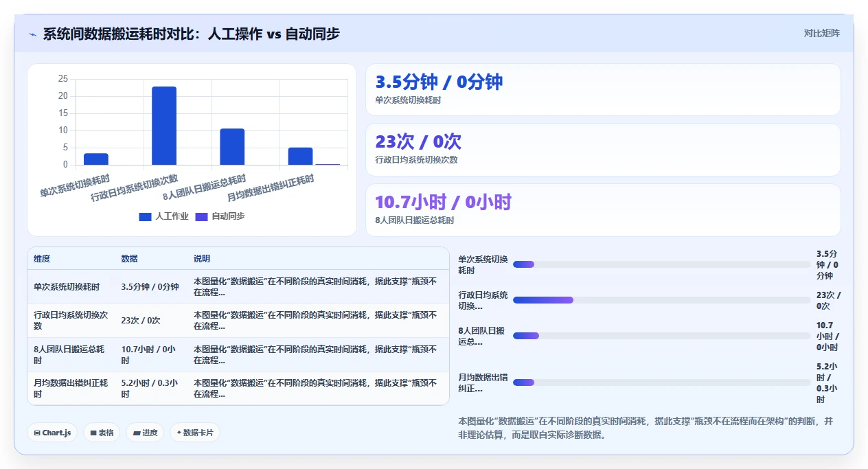Click the icon inside the Chart.js tag
The image size is (868, 469).
[x=37, y=433]
